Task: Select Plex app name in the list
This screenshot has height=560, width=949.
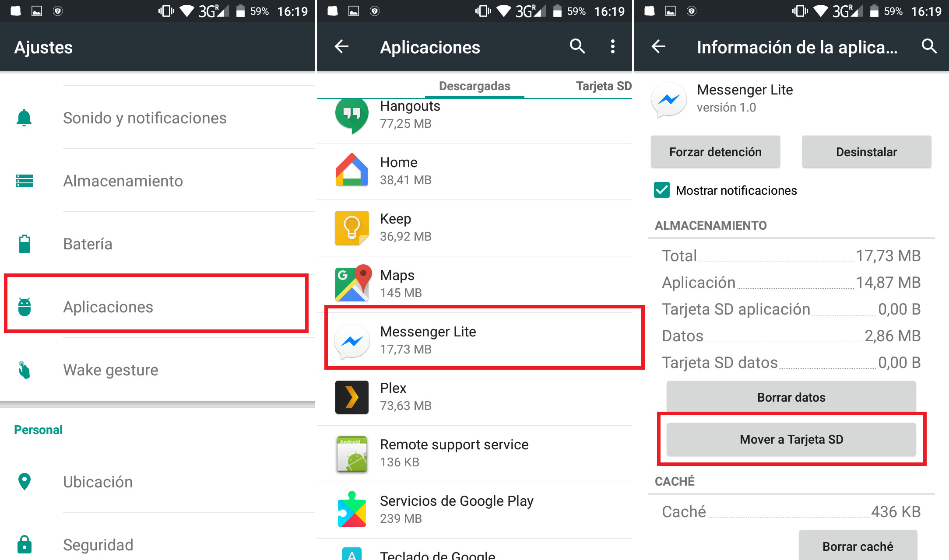Action: coord(393,388)
